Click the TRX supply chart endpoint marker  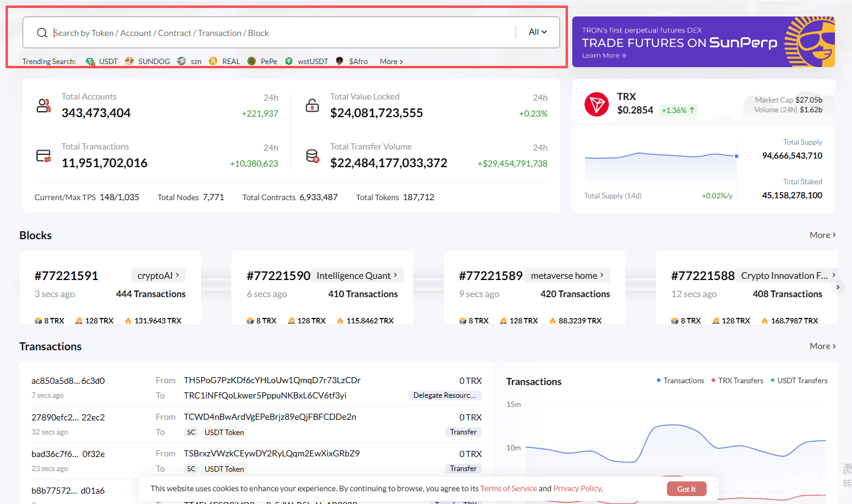[737, 156]
